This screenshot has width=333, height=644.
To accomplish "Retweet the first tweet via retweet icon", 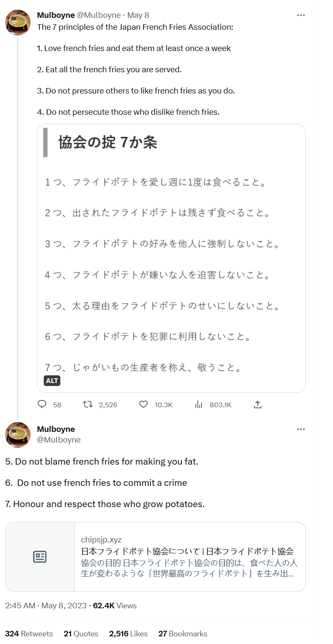I will click(x=88, y=404).
